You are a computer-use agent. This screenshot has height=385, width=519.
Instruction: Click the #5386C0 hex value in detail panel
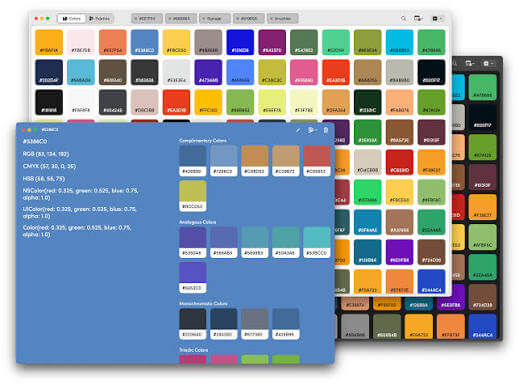(x=35, y=141)
